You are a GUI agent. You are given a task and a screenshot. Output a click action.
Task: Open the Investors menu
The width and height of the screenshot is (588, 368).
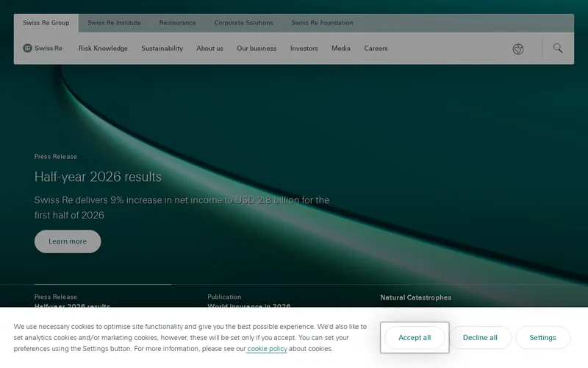click(x=304, y=49)
